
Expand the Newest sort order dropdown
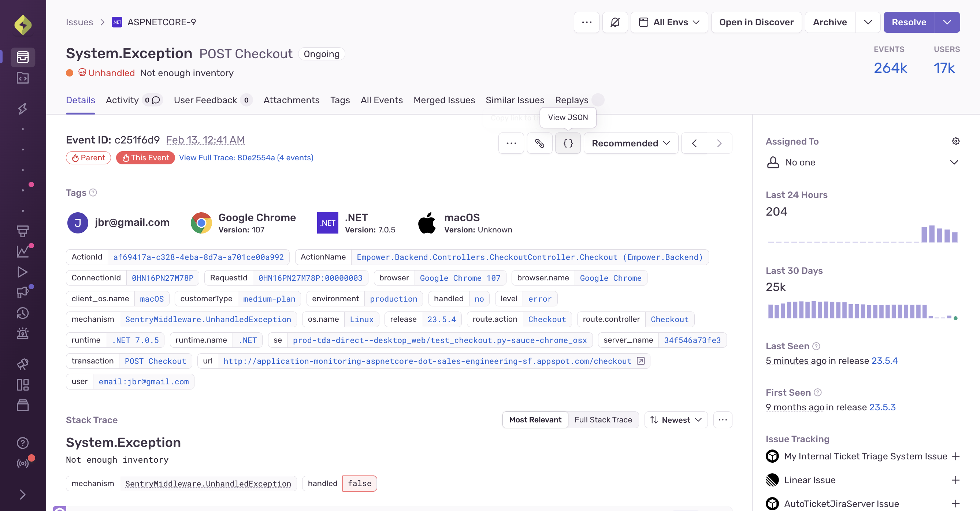[x=677, y=420]
